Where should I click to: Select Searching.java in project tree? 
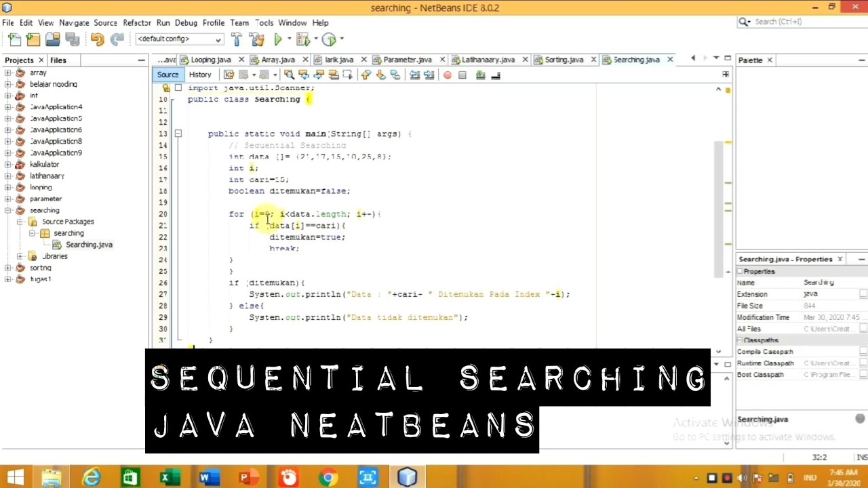pos(89,245)
